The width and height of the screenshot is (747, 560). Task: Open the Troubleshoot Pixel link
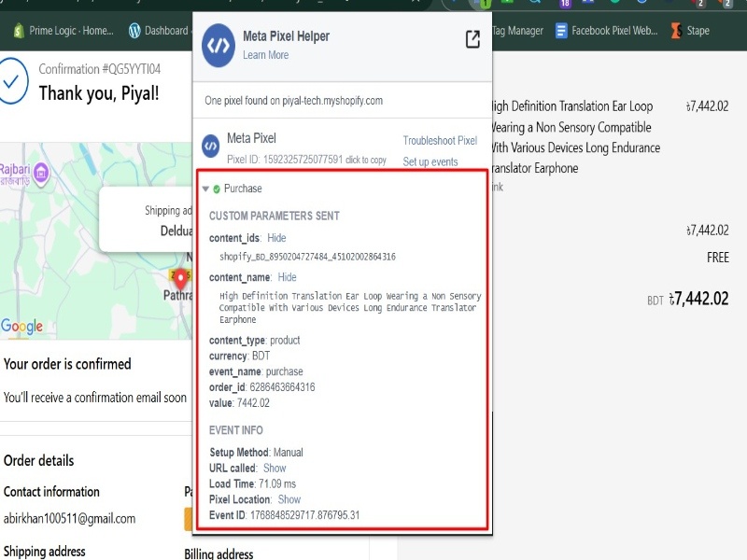tap(440, 141)
